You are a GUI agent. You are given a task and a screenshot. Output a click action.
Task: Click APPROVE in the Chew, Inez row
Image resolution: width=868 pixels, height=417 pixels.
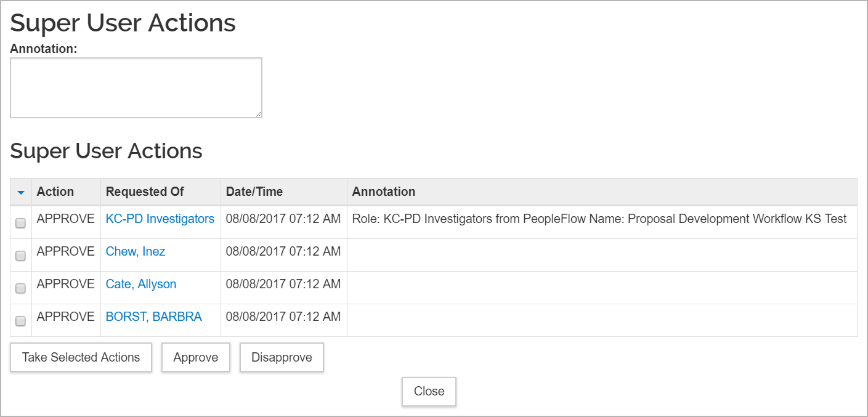[66, 251]
